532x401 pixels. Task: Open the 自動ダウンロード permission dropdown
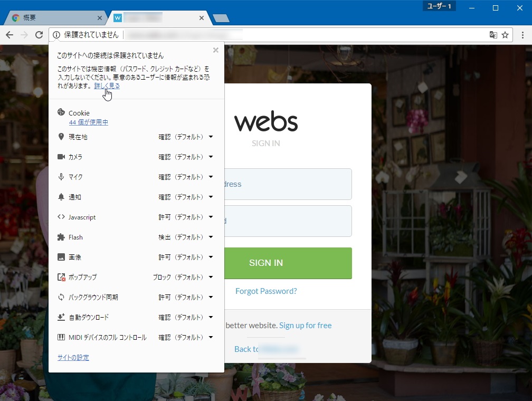(211, 317)
